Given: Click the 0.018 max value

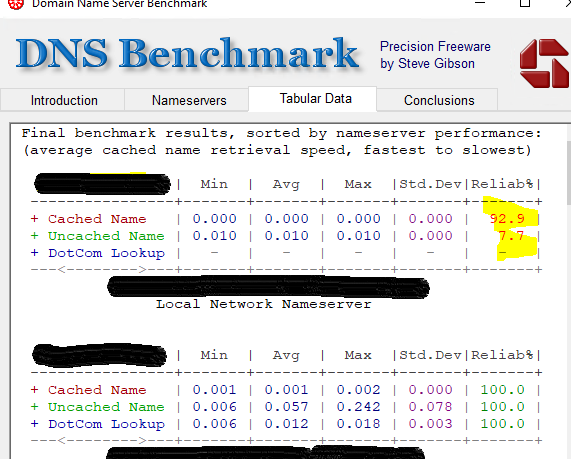Looking at the screenshot, I should 358,424.
